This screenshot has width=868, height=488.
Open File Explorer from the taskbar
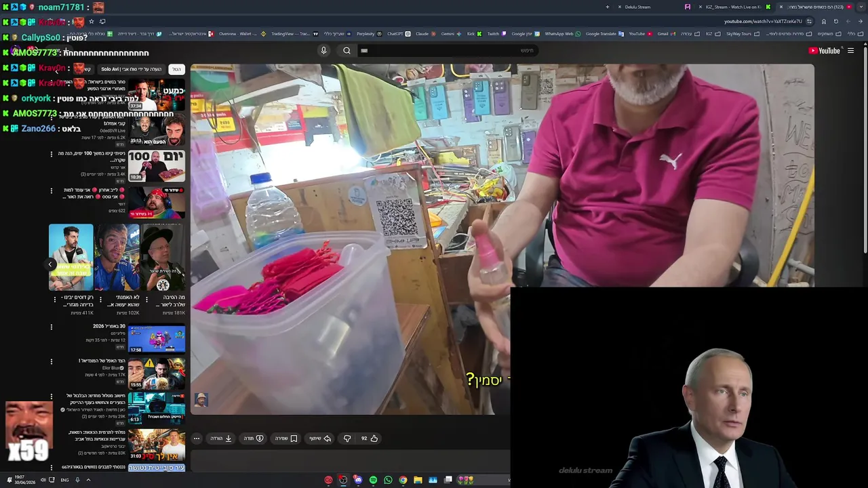tap(418, 480)
